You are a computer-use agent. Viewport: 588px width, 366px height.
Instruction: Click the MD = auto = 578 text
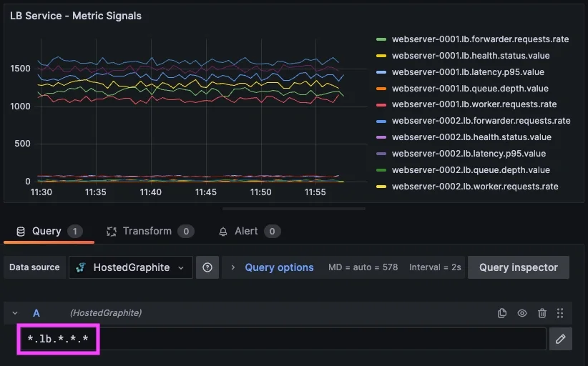[363, 267]
